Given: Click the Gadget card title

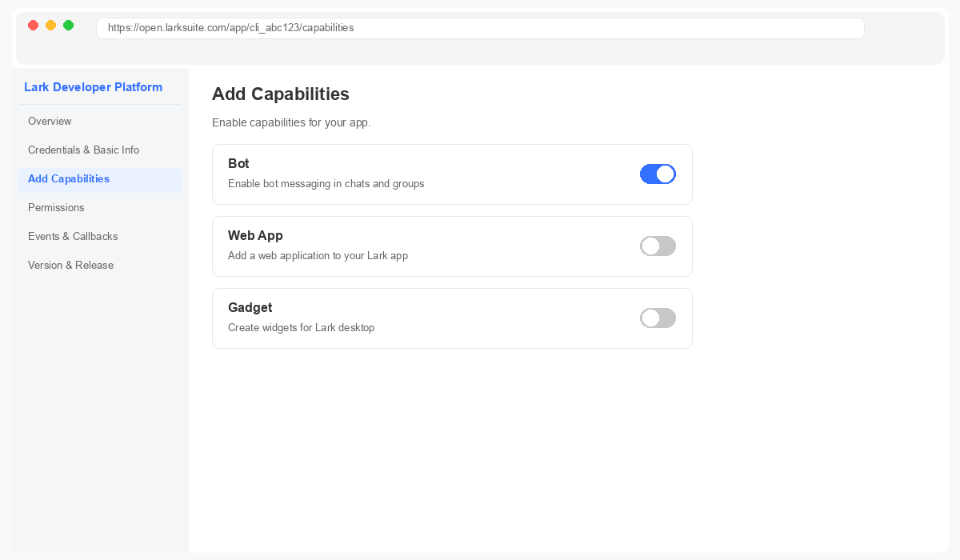Looking at the screenshot, I should tap(250, 308).
